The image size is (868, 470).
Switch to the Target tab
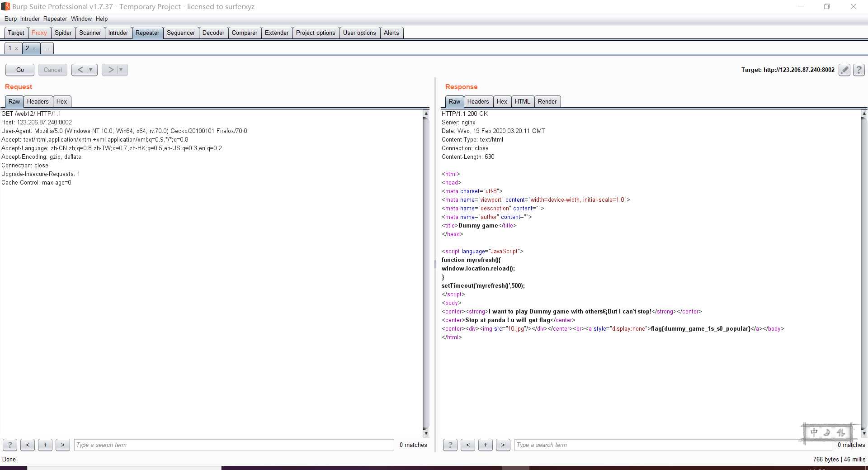(16, 33)
